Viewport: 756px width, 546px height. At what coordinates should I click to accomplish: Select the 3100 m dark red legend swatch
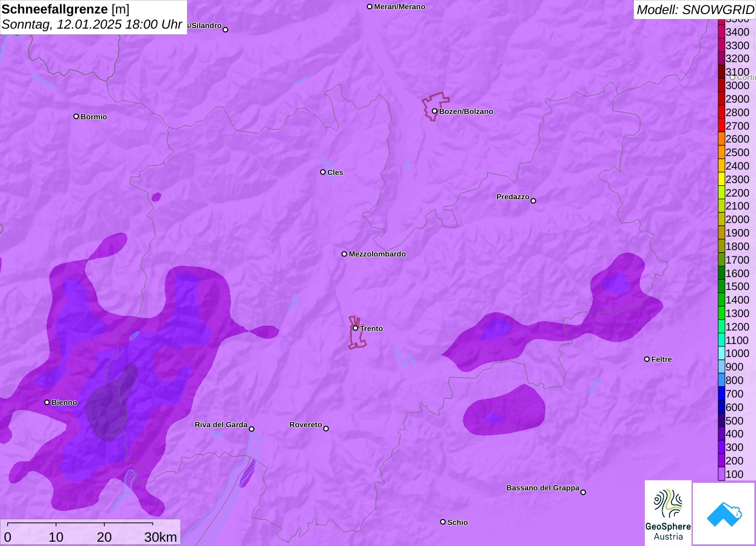click(x=721, y=72)
